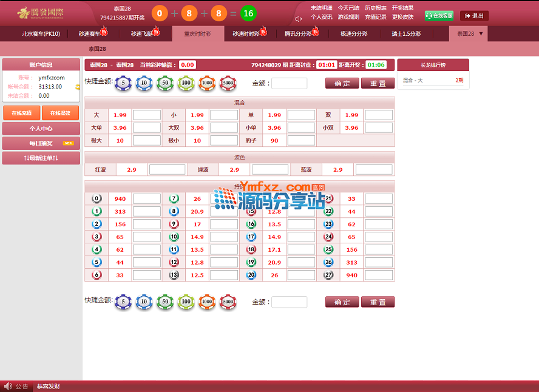Select the 5 chip in the top quick-amount row
This screenshot has height=392, width=539.
[123, 83]
